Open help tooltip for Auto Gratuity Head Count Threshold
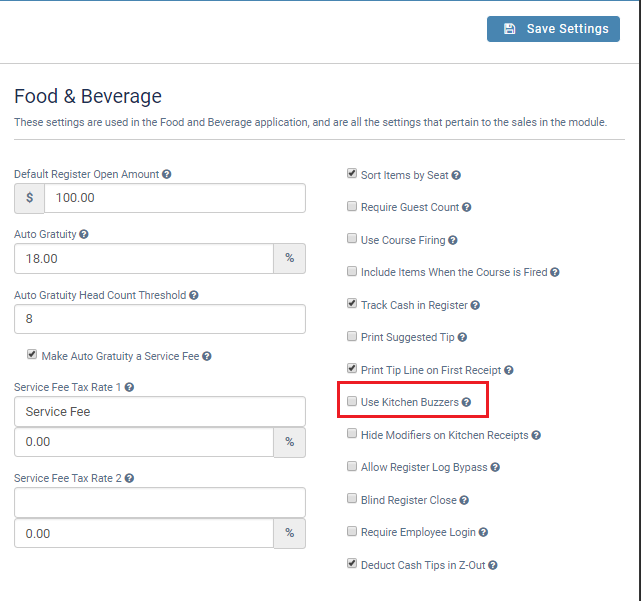This screenshot has height=601, width=641. coord(194,295)
